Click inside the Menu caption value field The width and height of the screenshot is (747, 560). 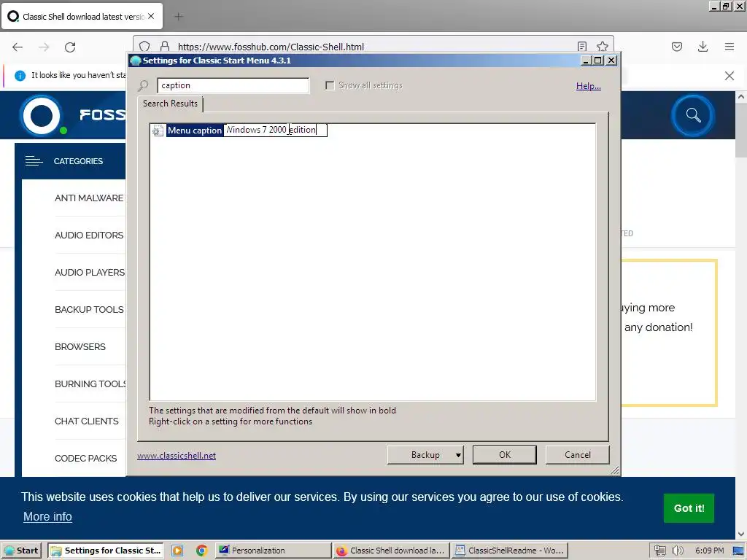[x=275, y=130]
